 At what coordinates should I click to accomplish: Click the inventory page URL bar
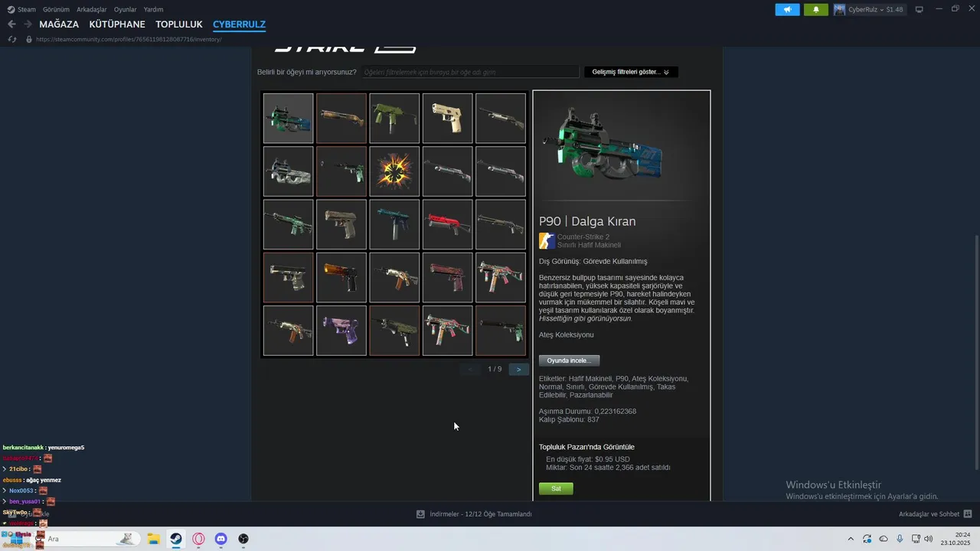129,39
